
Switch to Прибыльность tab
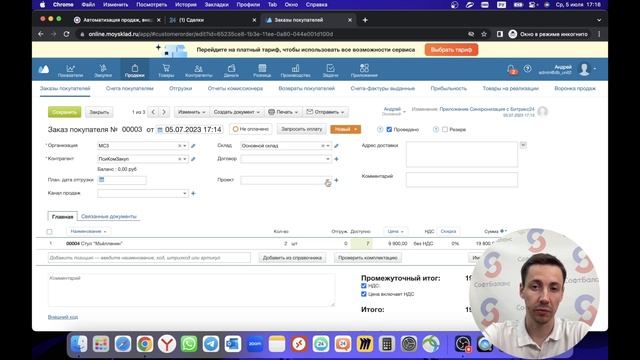point(449,88)
